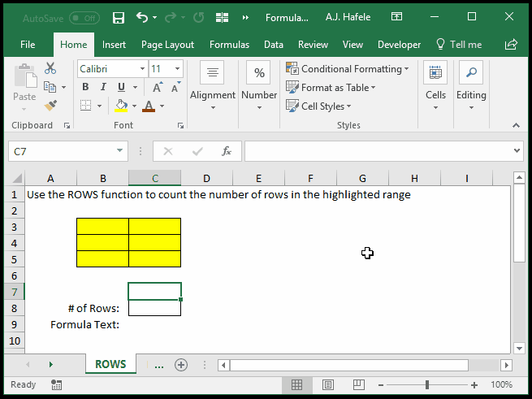This screenshot has height=399, width=532.
Task: Click the Share icon
Action: [x=511, y=45]
